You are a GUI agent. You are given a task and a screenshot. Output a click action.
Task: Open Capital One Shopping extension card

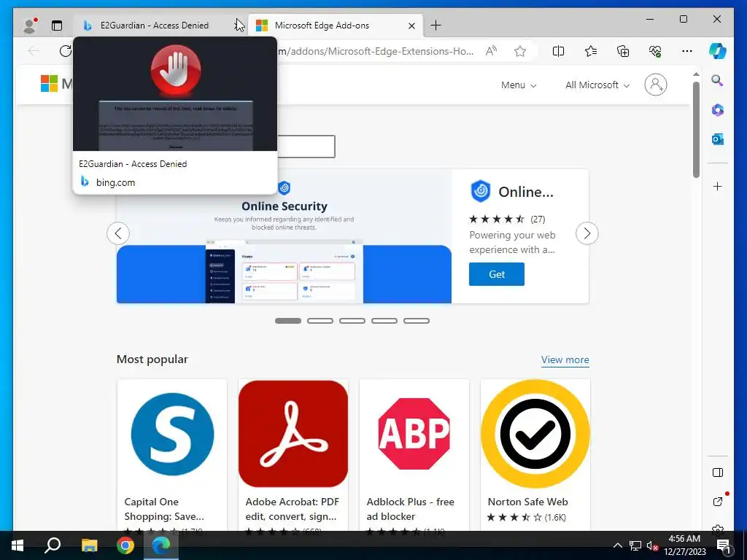coord(172,455)
